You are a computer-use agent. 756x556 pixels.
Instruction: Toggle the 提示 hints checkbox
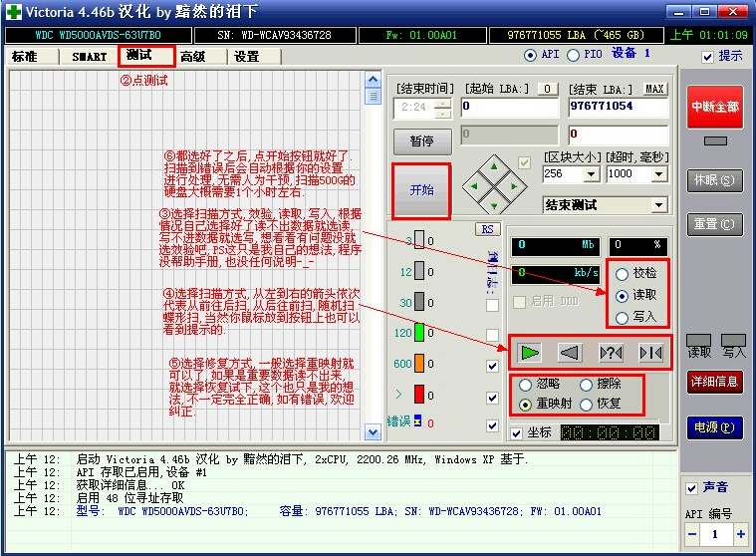(707, 57)
